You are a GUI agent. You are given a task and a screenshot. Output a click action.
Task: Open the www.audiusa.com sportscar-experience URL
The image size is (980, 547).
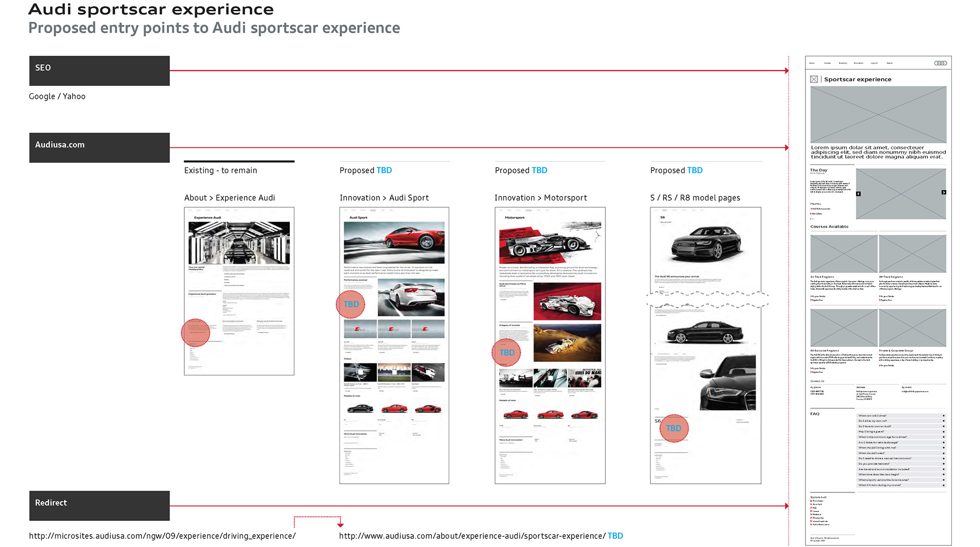(x=472, y=536)
